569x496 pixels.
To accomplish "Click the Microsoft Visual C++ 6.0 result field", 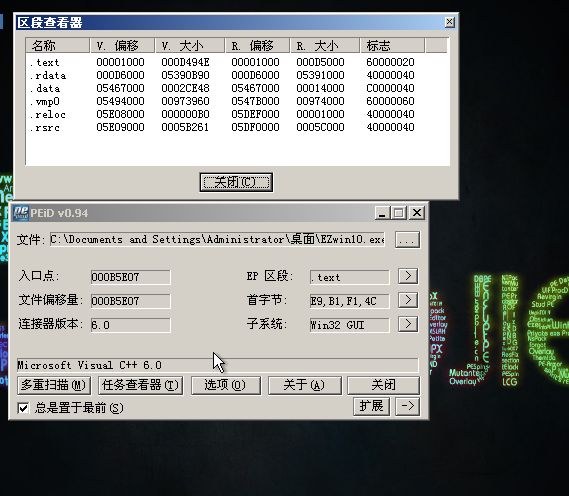I will [218, 365].
